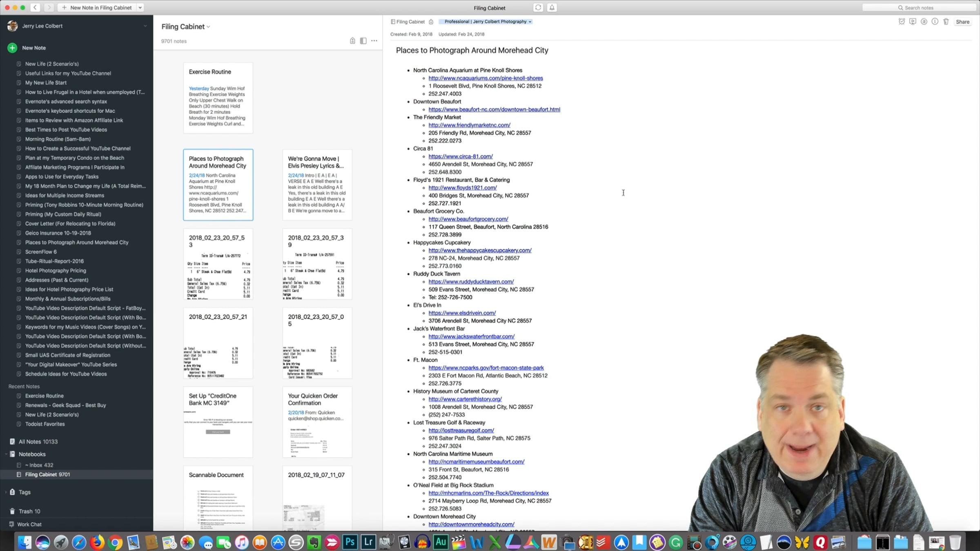The height and width of the screenshot is (551, 980).
Task: Move this note to trash
Action: (946, 22)
